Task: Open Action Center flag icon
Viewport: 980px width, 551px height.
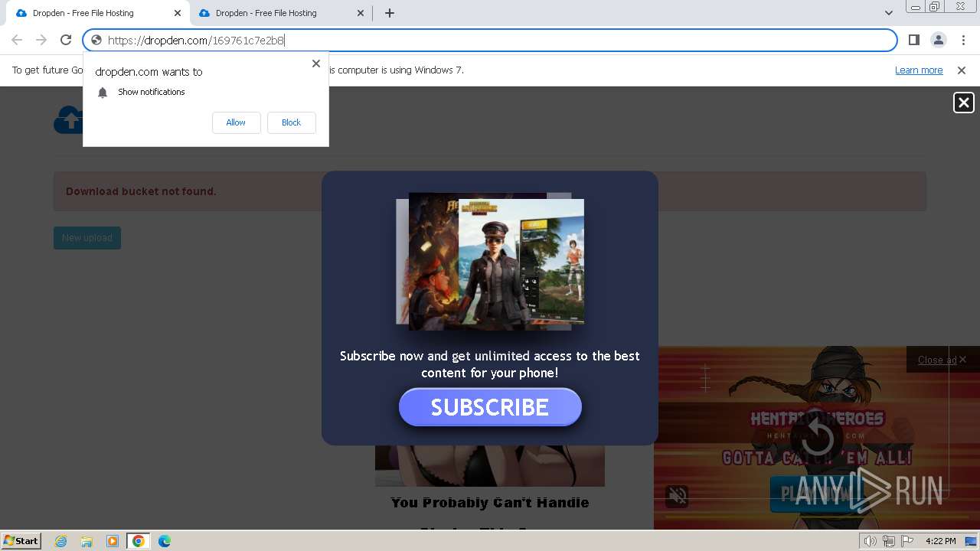Action: [907, 541]
